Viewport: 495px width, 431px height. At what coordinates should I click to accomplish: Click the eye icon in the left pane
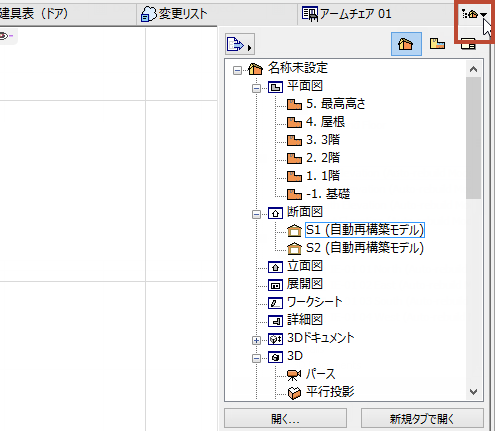(x=4, y=36)
